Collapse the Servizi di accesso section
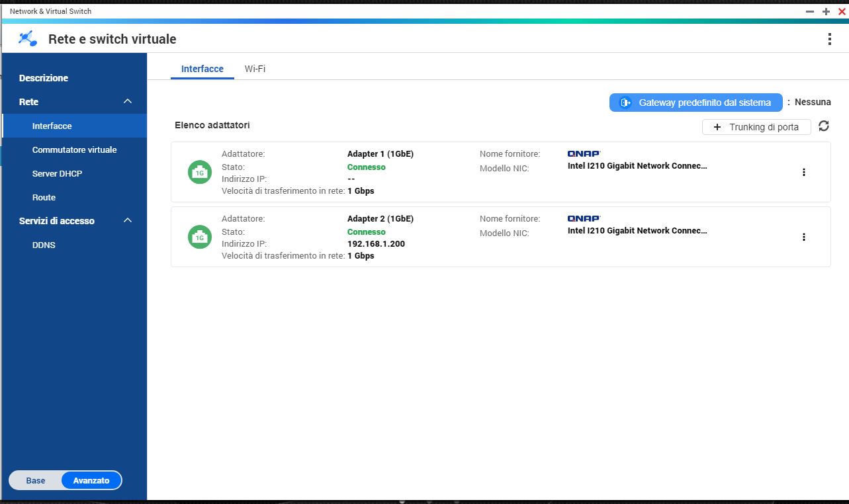This screenshot has width=849, height=504. click(128, 221)
